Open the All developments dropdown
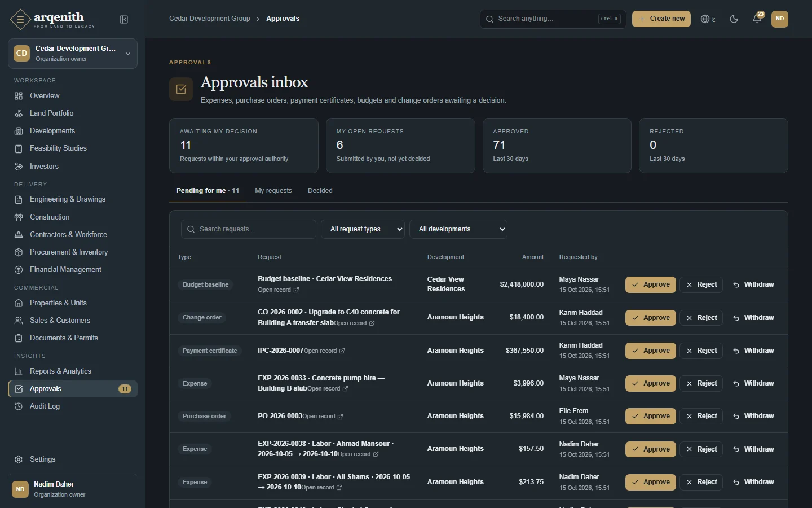The width and height of the screenshot is (812, 508). 458,229
